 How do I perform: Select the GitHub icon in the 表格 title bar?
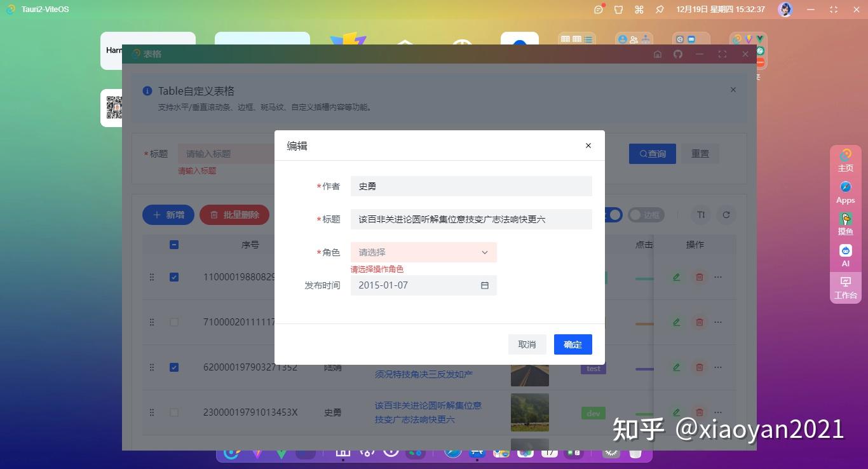(x=677, y=54)
